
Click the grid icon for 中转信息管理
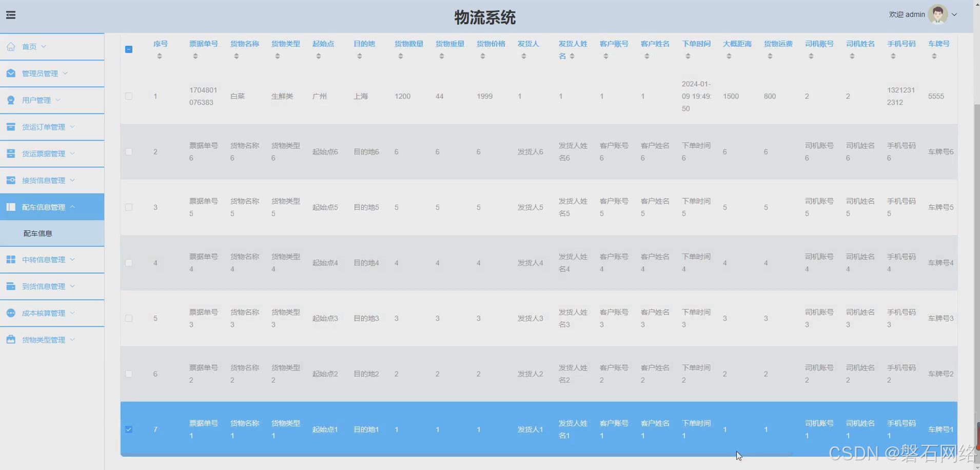11,260
